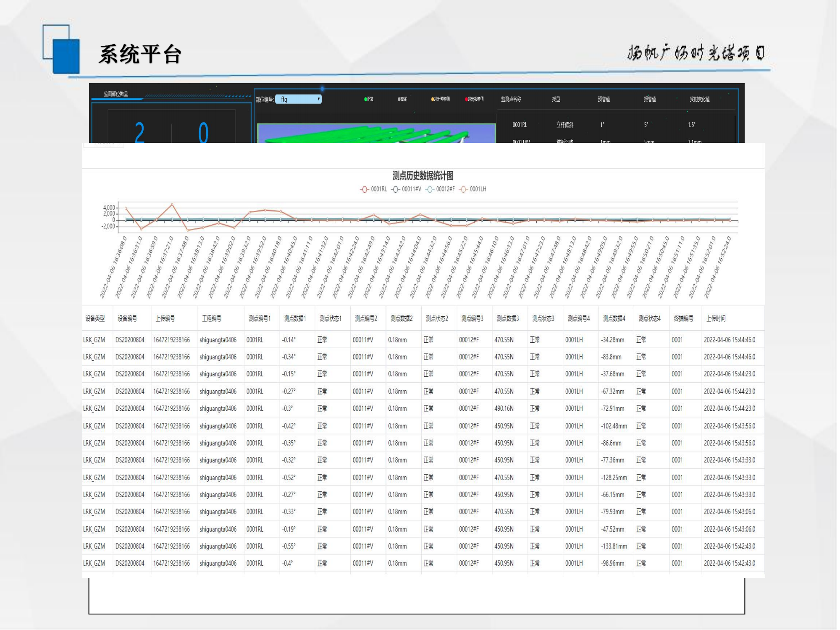Click the 类型 column header in dark panel

pyautogui.click(x=556, y=99)
